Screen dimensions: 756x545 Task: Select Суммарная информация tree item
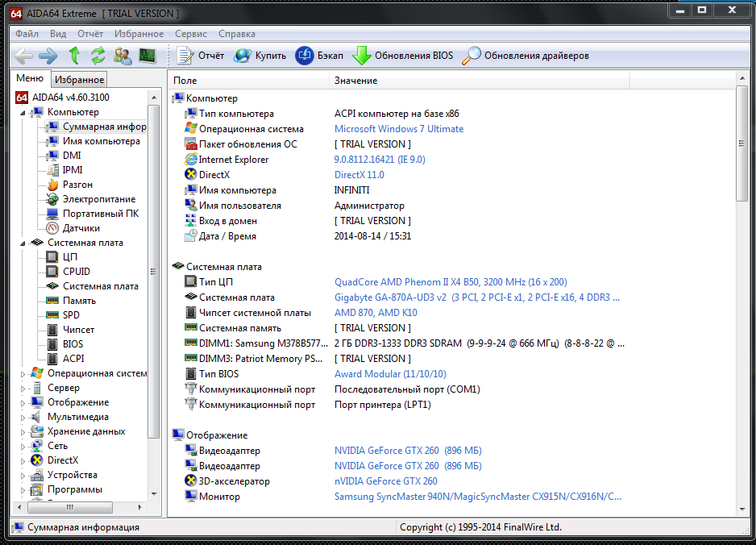96,127
